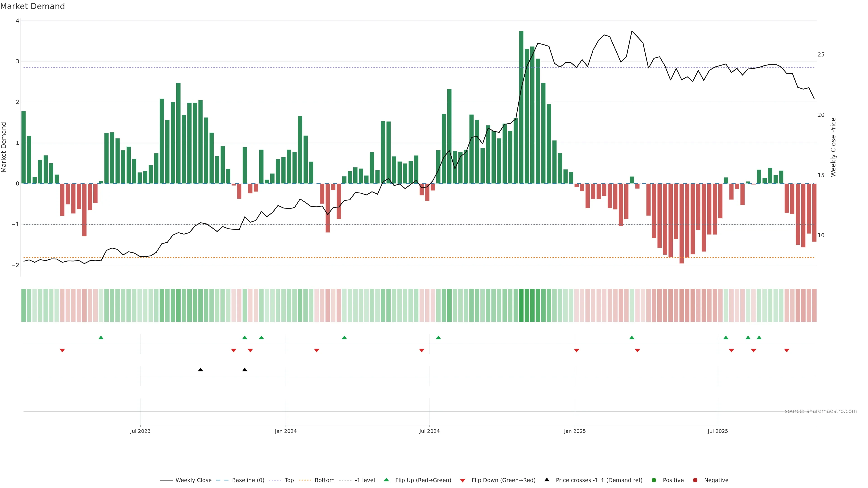The width and height of the screenshot is (868, 488).
Task: Click the darkest green heatmap cell
Action: coord(521,305)
